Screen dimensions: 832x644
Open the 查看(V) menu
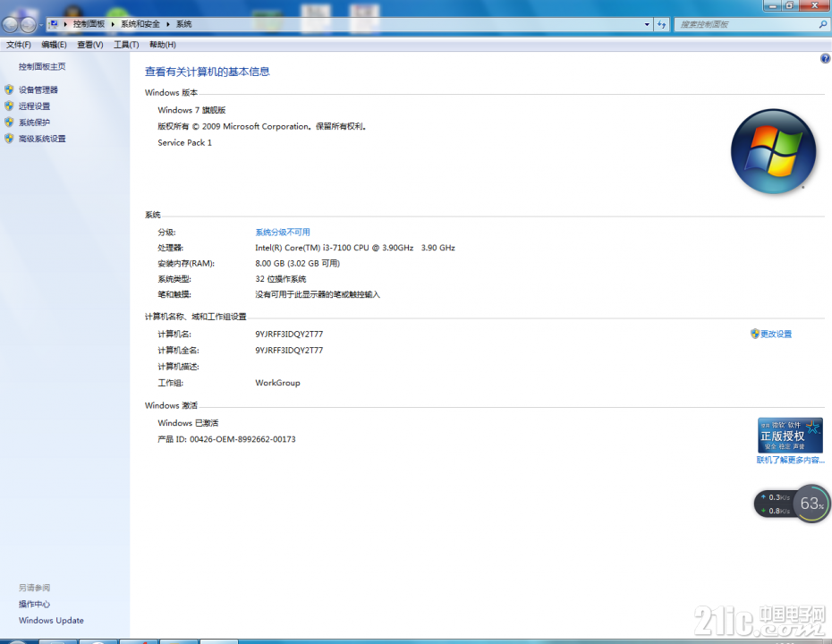[x=90, y=45]
